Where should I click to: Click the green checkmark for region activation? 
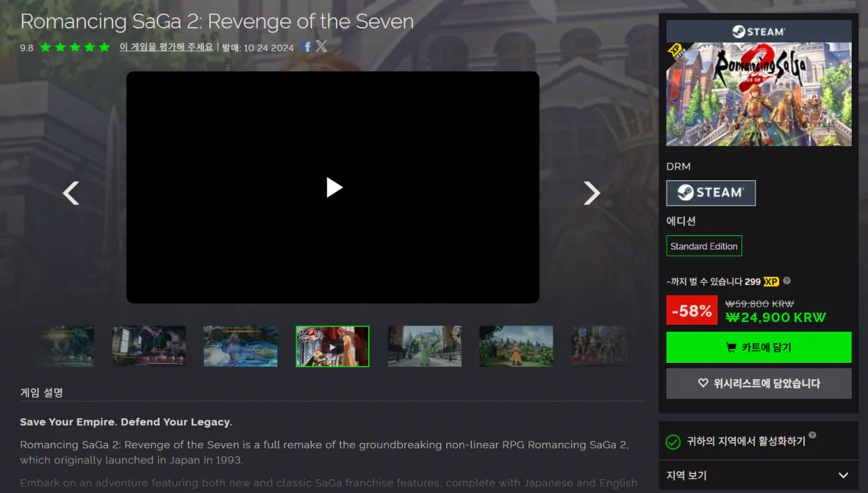pyautogui.click(x=673, y=442)
